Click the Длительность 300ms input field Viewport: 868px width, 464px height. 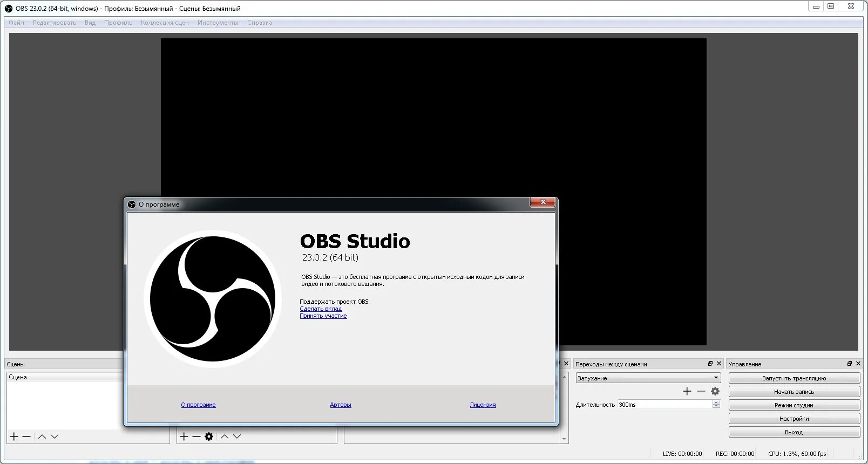[x=665, y=404]
